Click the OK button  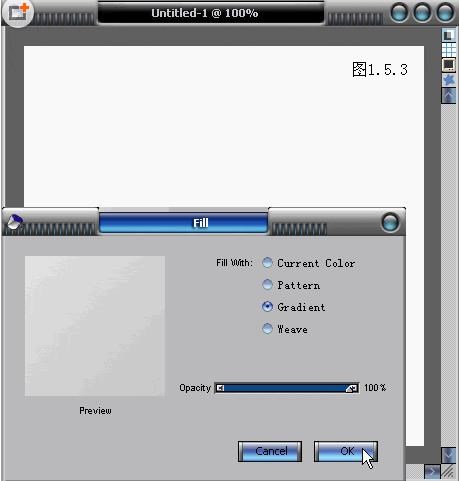346,451
